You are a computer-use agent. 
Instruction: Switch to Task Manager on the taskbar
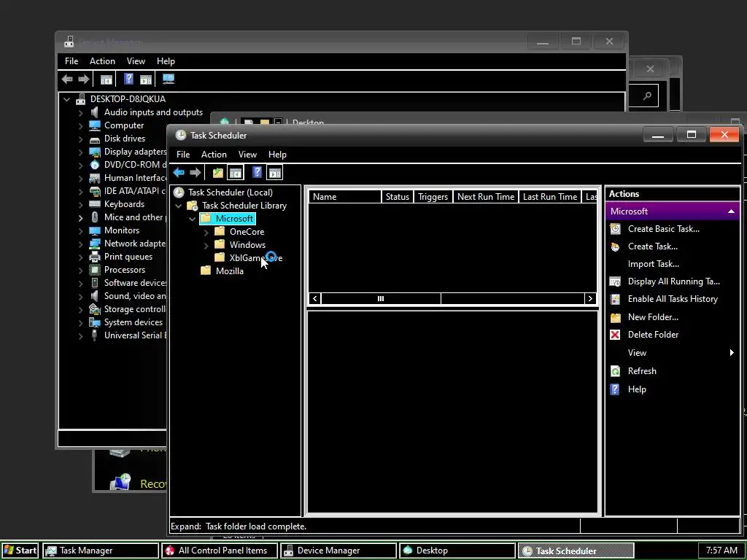pyautogui.click(x=101, y=551)
